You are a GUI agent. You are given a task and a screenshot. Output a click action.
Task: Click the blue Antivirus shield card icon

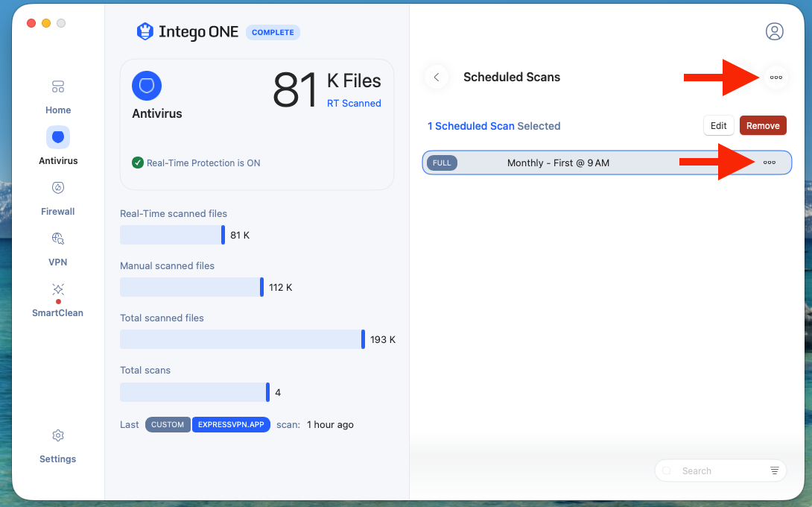point(147,86)
